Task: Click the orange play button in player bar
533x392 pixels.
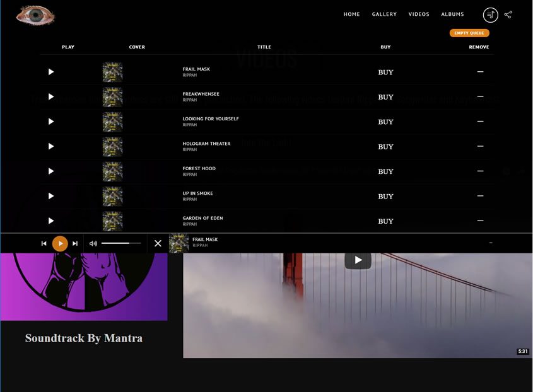Action: tap(60, 243)
